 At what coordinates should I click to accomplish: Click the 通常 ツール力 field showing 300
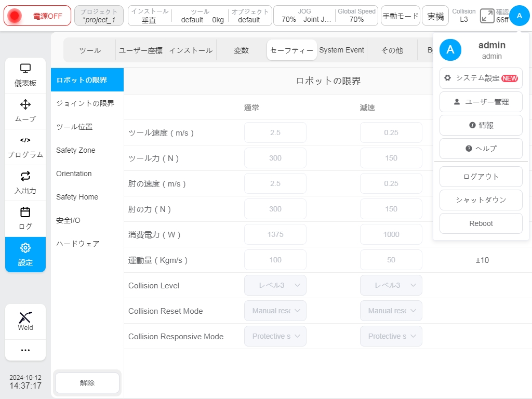[x=275, y=158]
